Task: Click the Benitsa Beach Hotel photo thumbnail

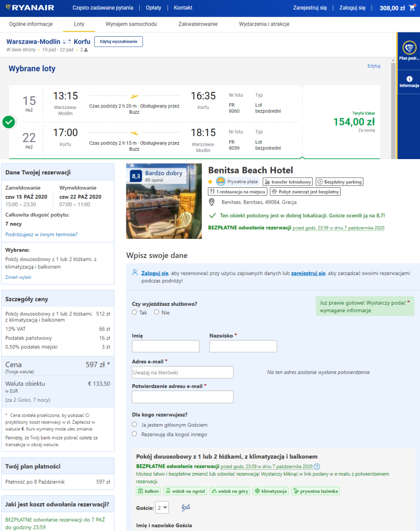Action: coord(164,201)
